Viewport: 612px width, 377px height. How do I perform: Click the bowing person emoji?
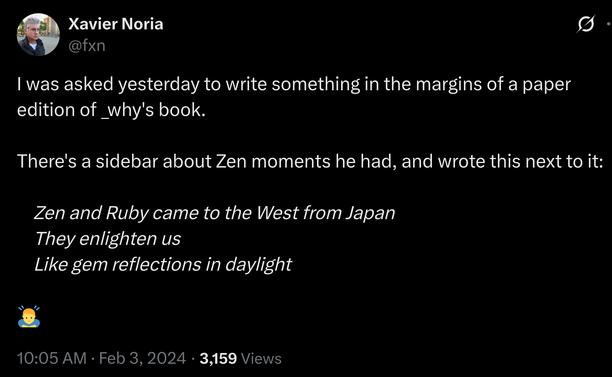29,316
